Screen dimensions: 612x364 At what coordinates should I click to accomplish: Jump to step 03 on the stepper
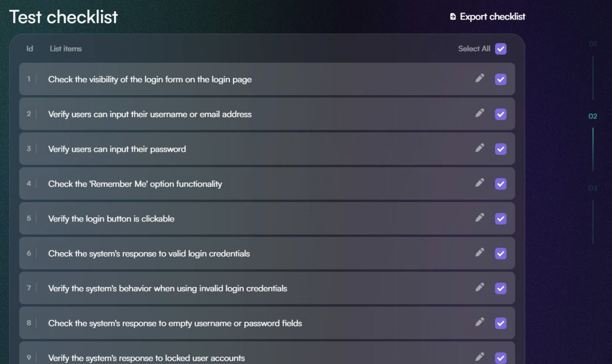coord(593,188)
